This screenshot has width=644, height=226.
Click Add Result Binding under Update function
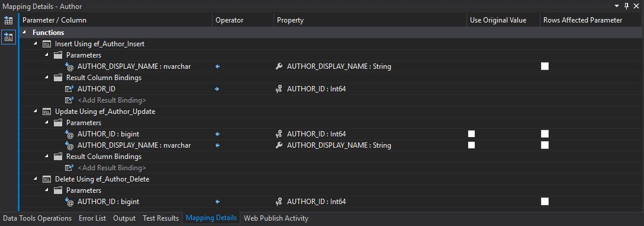[112, 168]
